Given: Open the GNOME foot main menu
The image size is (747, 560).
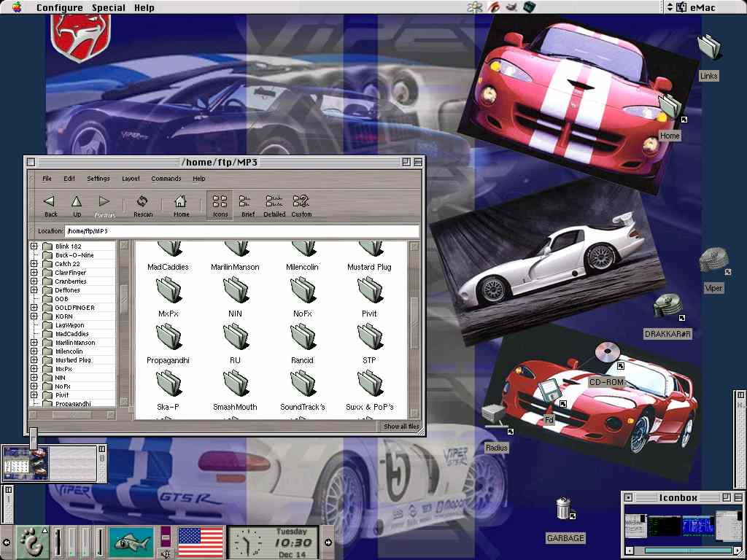Looking at the screenshot, I should pos(31,542).
